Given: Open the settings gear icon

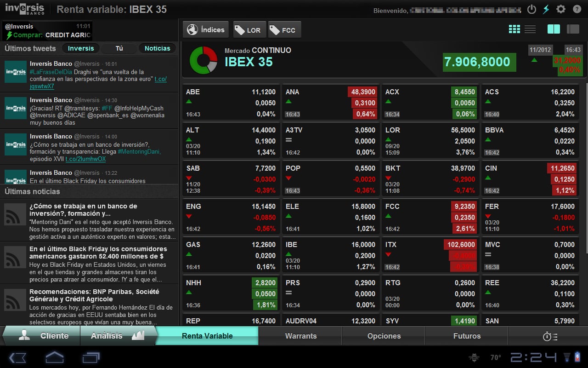Looking at the screenshot, I should [x=561, y=9].
